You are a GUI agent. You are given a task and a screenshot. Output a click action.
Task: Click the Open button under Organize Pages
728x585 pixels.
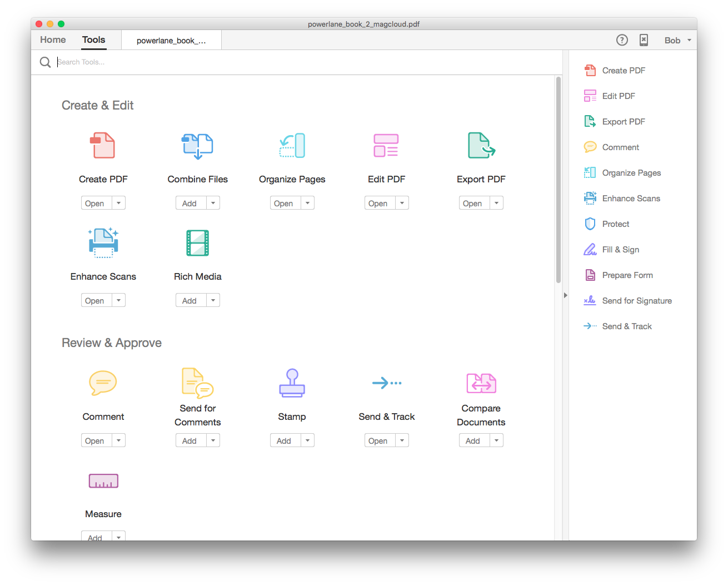coord(286,203)
